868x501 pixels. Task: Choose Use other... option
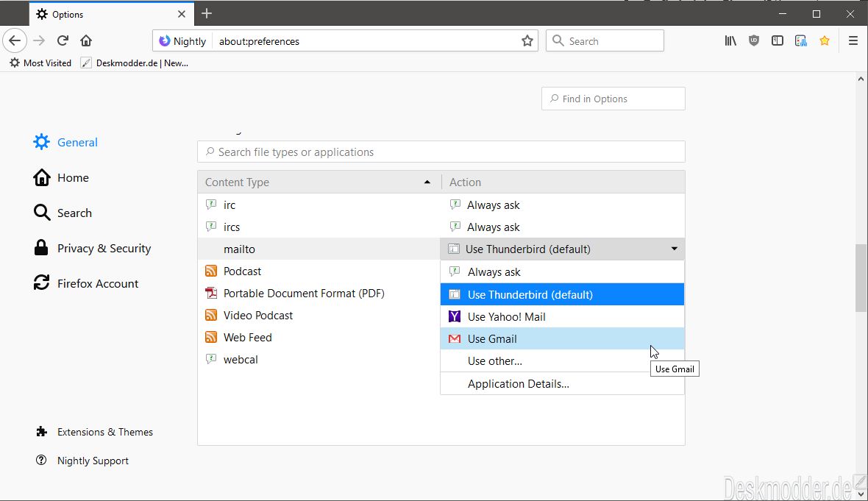(x=563, y=361)
